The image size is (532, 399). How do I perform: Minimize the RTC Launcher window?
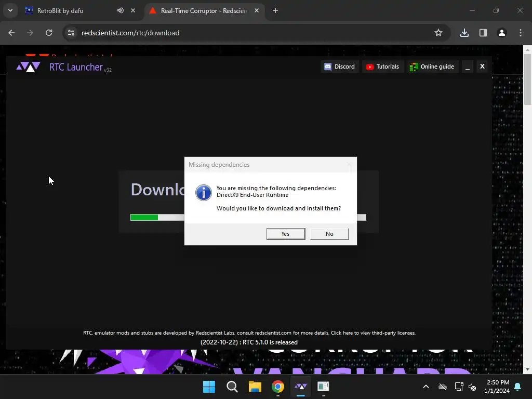pos(468,66)
